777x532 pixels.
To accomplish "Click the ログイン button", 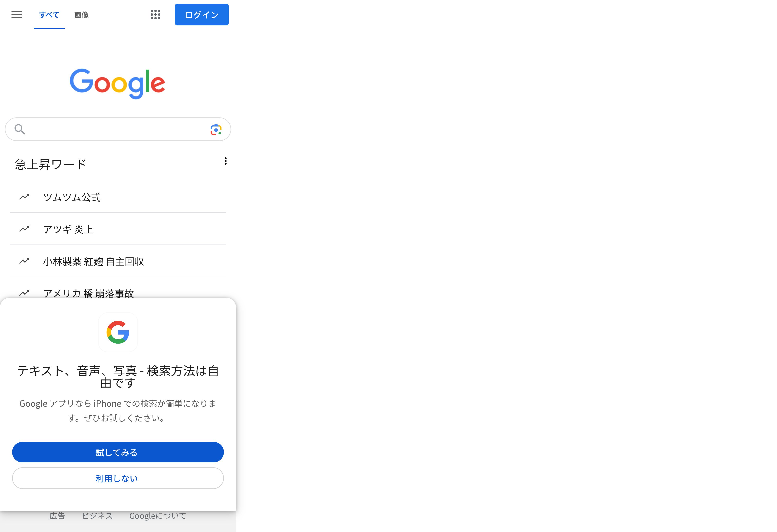I will click(202, 14).
